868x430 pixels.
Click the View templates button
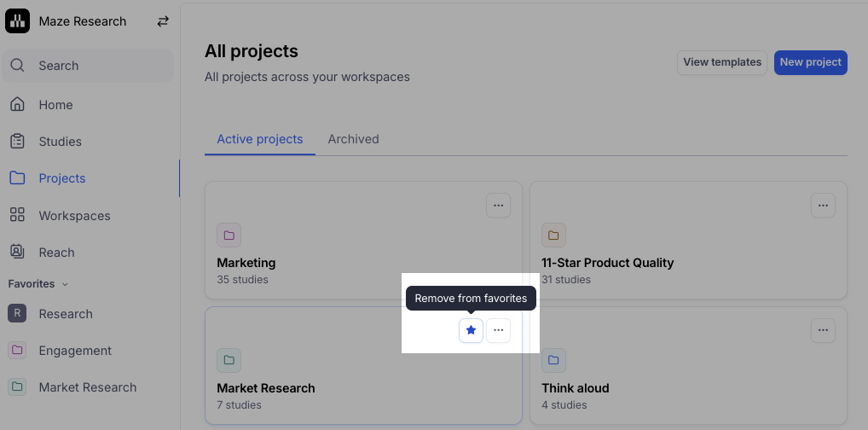[722, 62]
